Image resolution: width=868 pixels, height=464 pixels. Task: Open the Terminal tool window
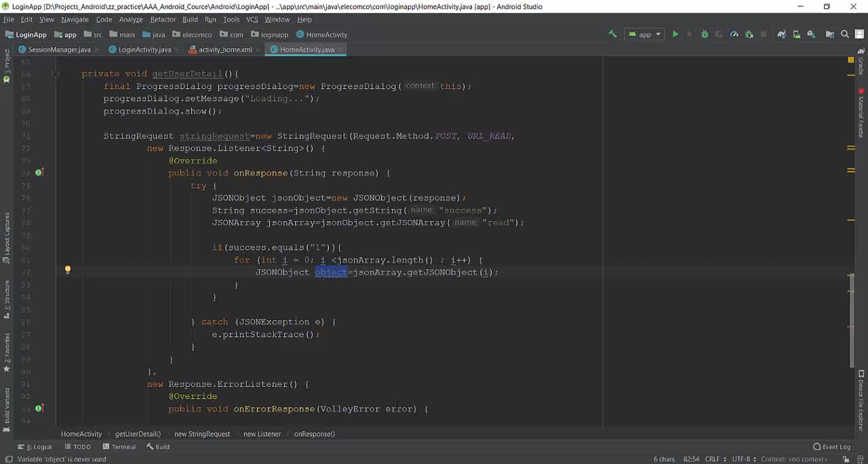[x=123, y=447]
